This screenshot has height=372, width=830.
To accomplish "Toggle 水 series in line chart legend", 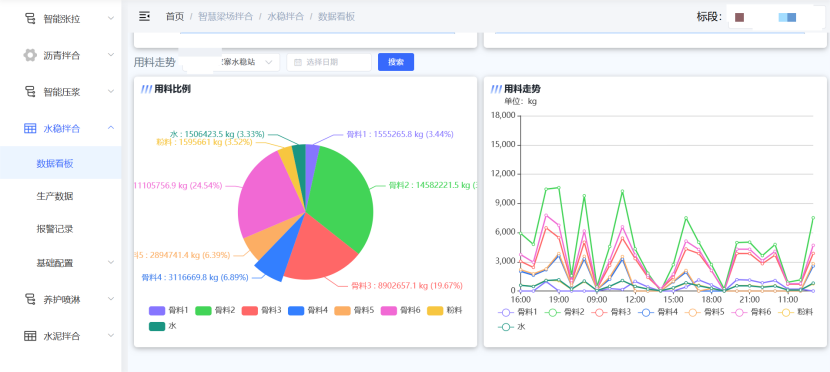I will (x=511, y=327).
